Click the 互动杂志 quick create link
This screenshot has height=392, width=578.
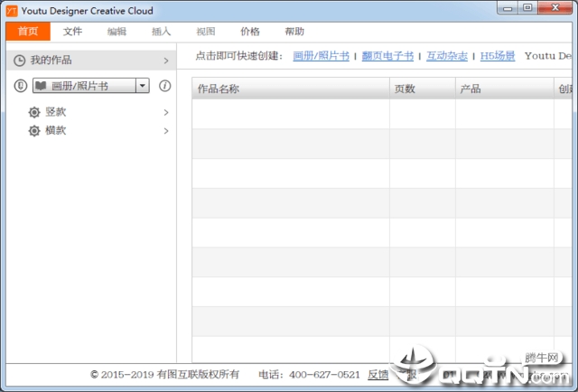click(447, 56)
